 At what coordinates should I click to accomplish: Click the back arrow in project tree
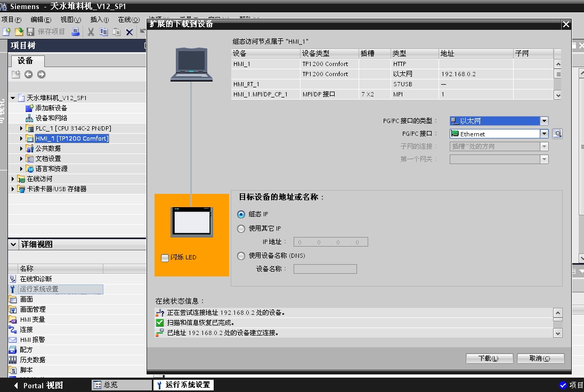click(28, 75)
